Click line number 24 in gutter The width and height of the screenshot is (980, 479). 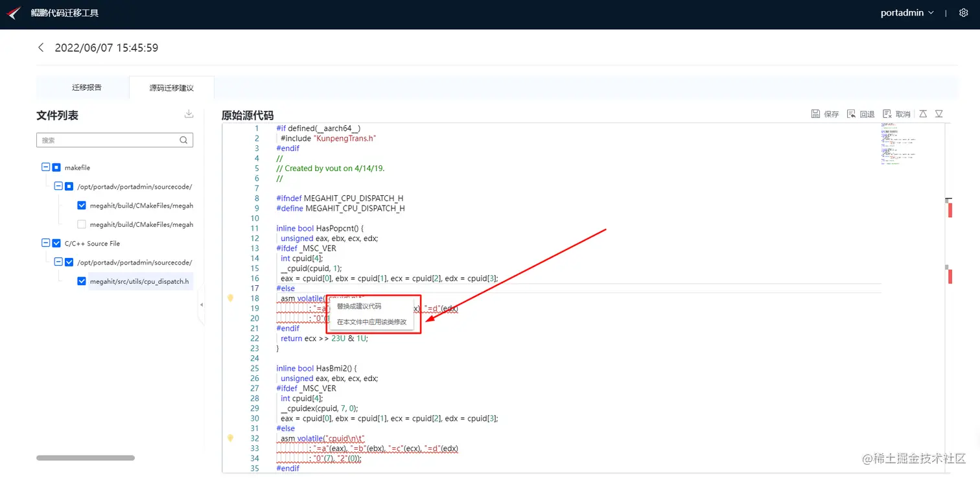[255, 358]
